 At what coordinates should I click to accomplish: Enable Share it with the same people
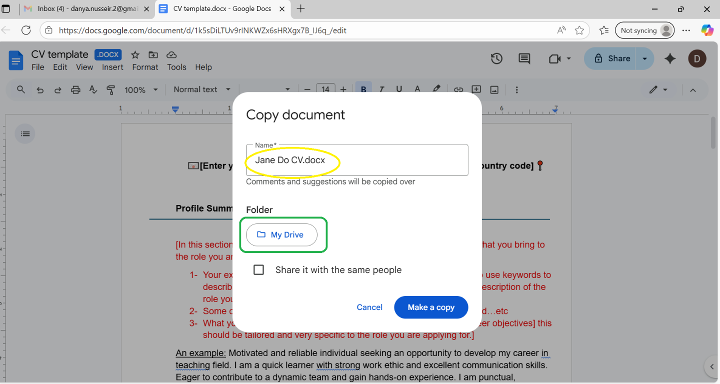(259, 270)
